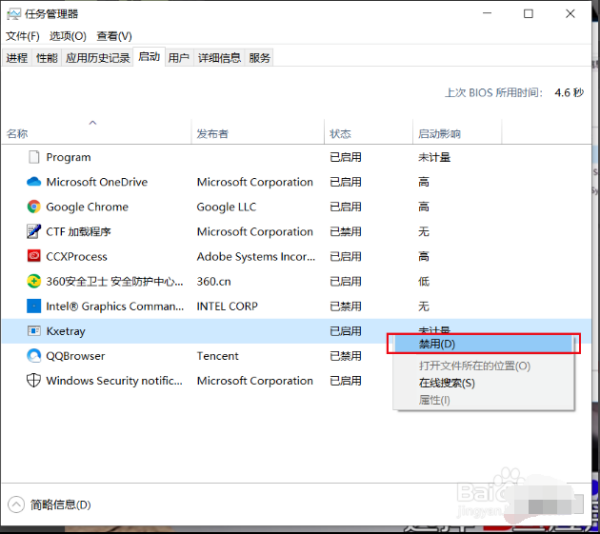600x534 pixels.
Task: Open the 选项(O) menu
Action: point(68,36)
